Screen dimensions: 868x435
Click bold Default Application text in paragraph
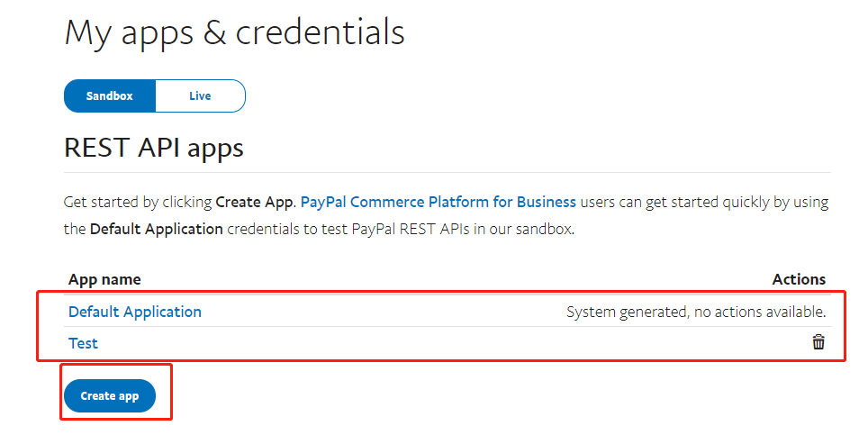156,229
